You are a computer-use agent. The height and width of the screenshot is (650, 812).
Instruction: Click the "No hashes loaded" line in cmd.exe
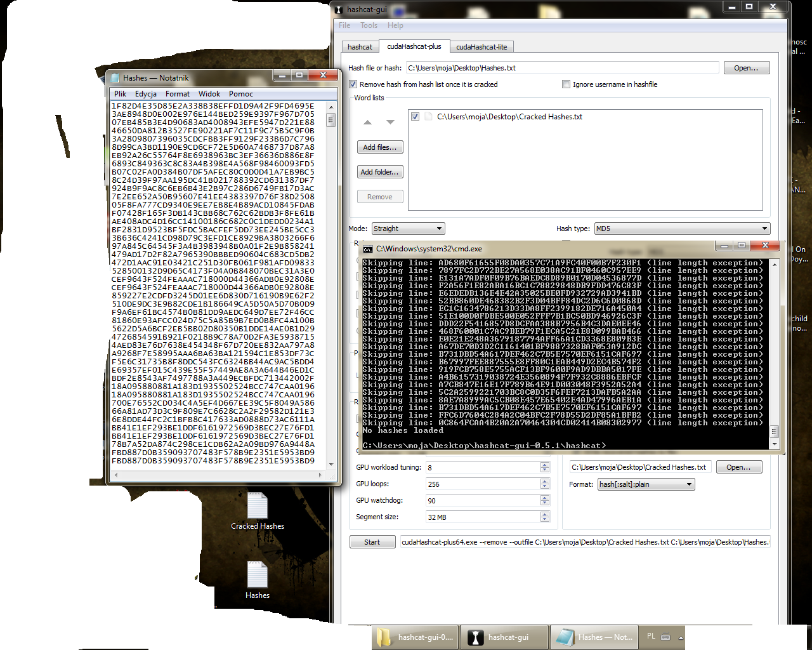[403, 430]
